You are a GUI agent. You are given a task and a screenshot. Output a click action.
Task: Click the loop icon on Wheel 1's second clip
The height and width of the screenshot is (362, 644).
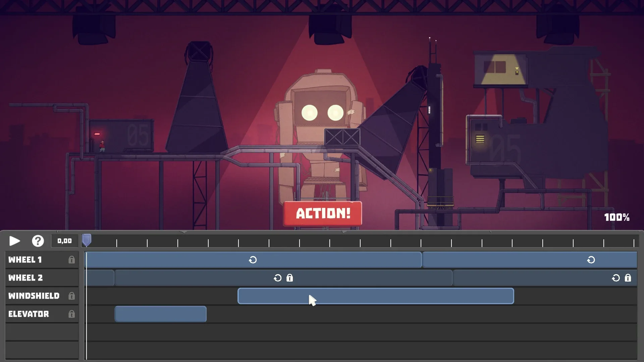click(591, 260)
